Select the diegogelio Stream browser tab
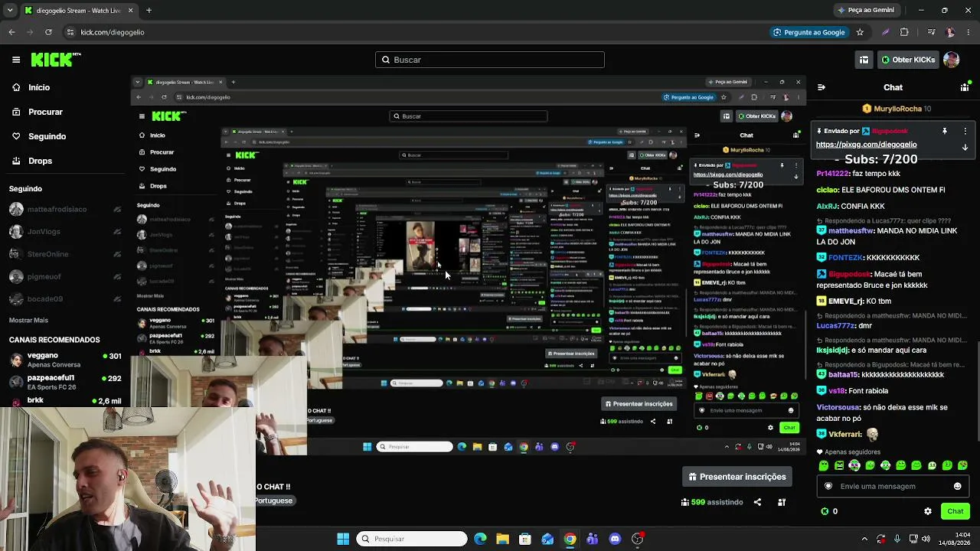The height and width of the screenshot is (551, 980). [x=80, y=11]
